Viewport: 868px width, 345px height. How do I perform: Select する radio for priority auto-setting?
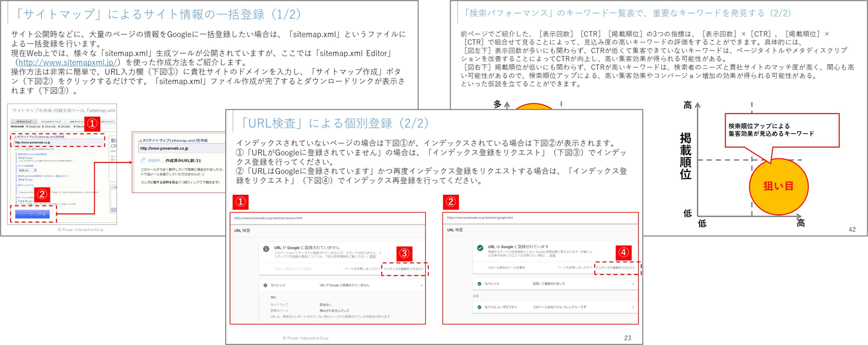tap(19, 179)
